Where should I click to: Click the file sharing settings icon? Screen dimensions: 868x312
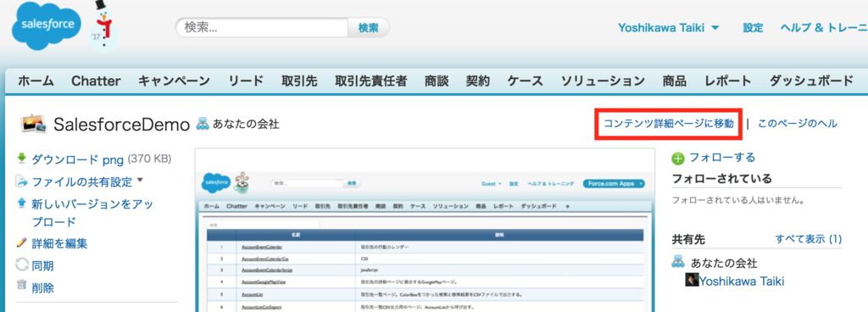(22, 181)
